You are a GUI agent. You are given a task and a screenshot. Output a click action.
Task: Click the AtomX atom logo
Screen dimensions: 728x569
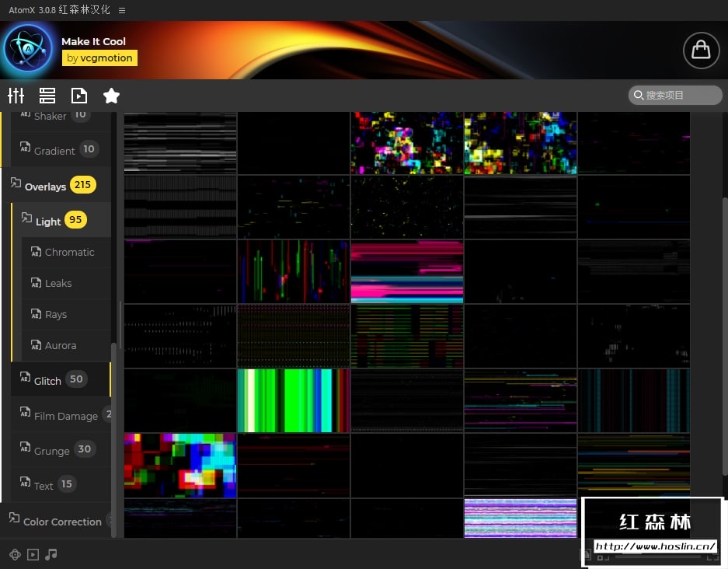pyautogui.click(x=28, y=48)
